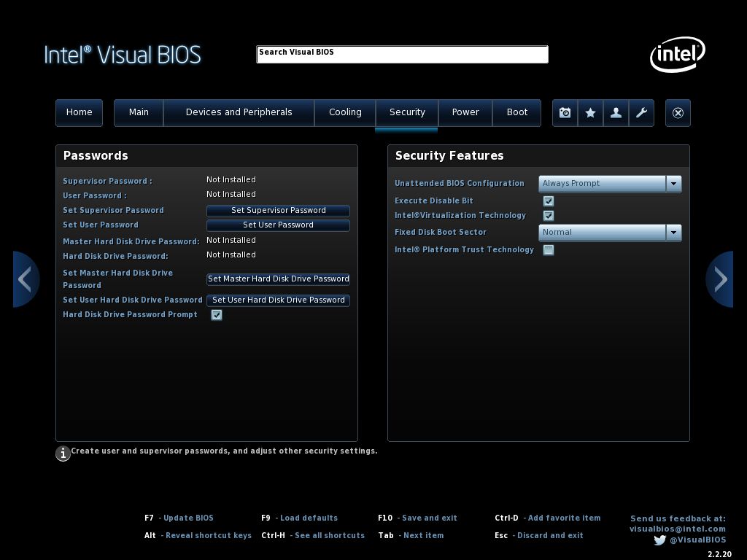Open Fixed Disk Boot Sector dropdown
The image size is (747, 560).
tap(610, 233)
